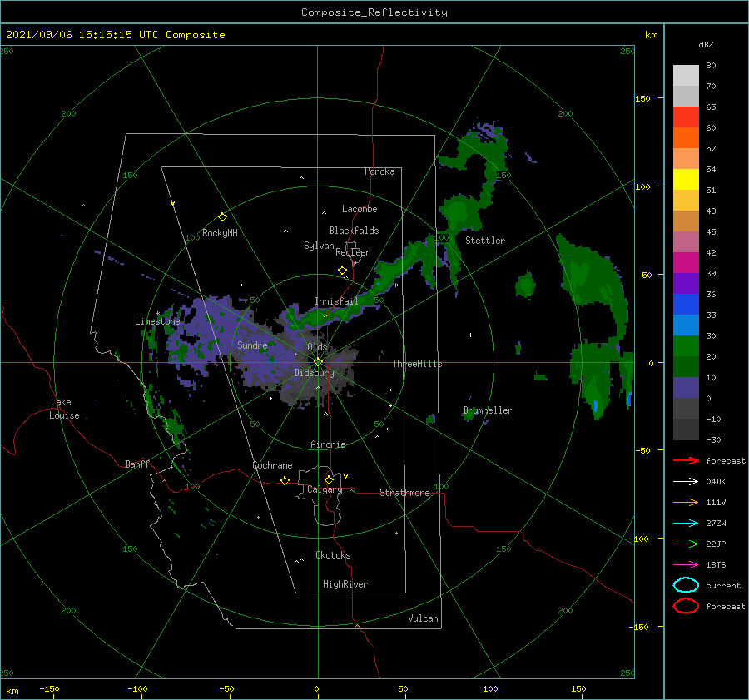Click the red forecast ellipse icon
Screen dimensions: 749x700
pos(686,606)
